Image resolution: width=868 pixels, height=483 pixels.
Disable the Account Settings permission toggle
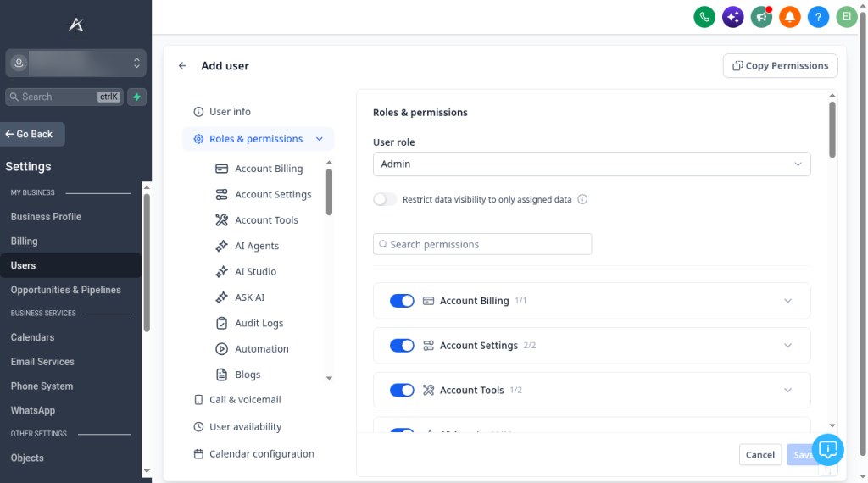coord(402,345)
